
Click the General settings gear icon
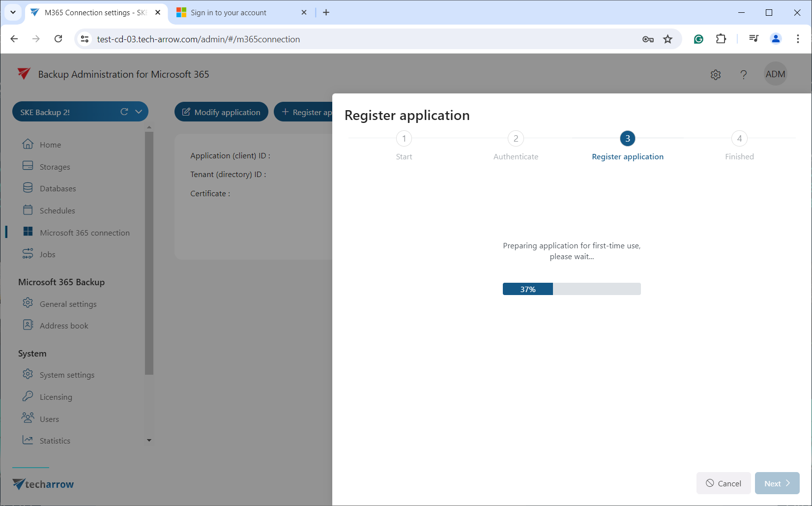(x=28, y=303)
